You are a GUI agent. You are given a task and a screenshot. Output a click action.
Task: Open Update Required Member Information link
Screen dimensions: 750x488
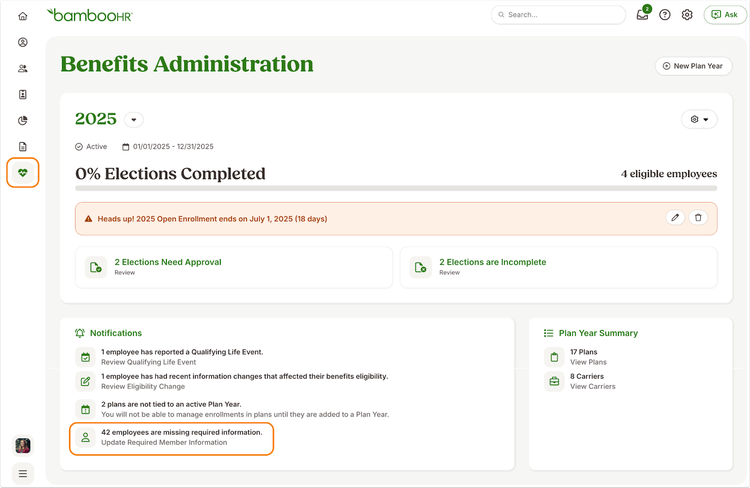(x=164, y=443)
